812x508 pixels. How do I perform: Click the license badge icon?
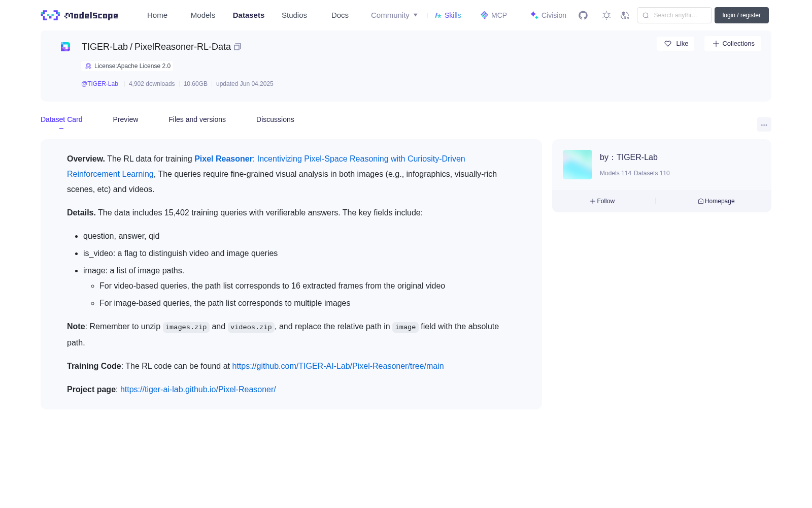tap(88, 66)
